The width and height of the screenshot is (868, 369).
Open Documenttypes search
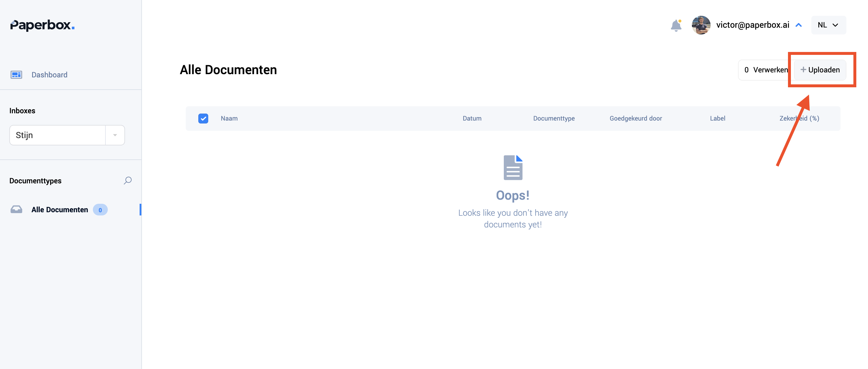click(128, 181)
